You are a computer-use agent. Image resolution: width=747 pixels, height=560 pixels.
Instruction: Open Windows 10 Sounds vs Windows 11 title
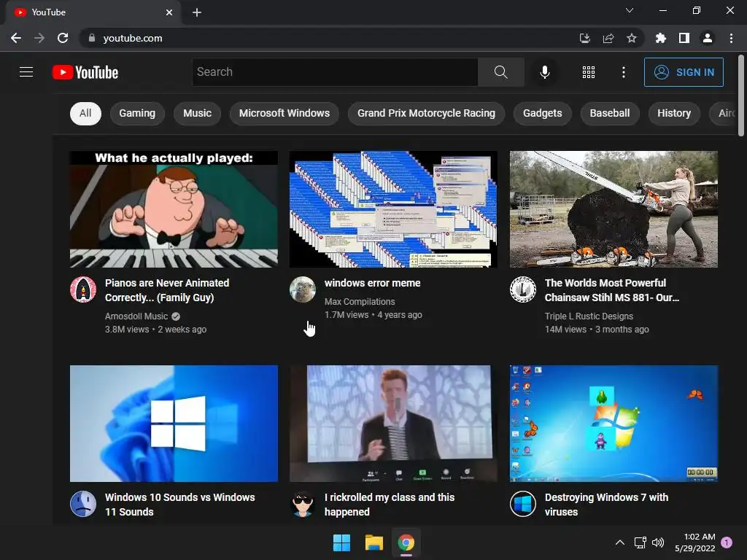(x=180, y=505)
